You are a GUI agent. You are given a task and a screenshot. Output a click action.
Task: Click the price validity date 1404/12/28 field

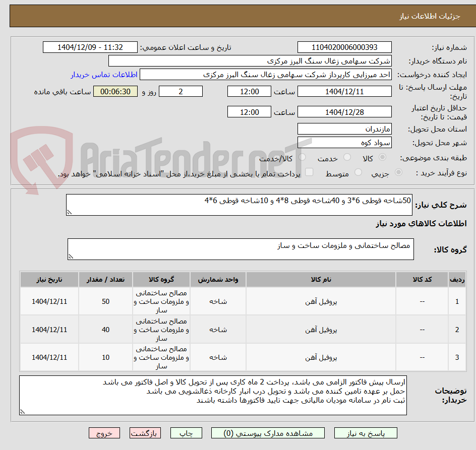(x=344, y=112)
